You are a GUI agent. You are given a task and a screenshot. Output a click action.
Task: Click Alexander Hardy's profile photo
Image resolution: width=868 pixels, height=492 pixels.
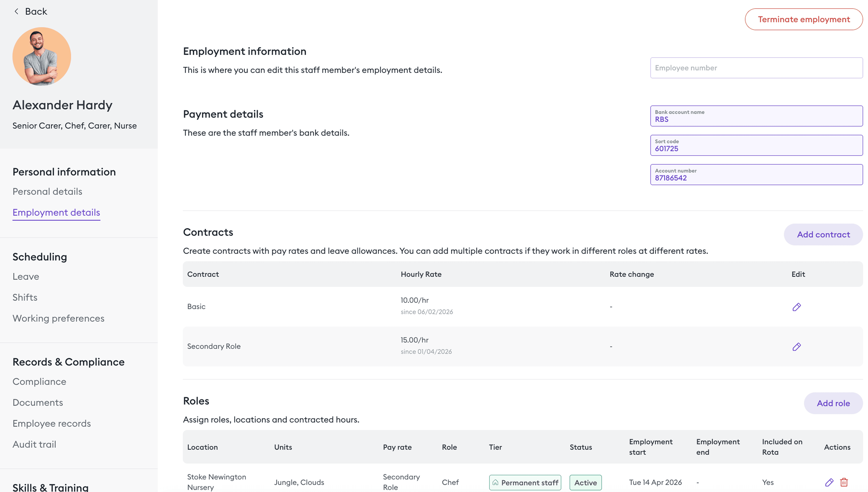pos(42,56)
